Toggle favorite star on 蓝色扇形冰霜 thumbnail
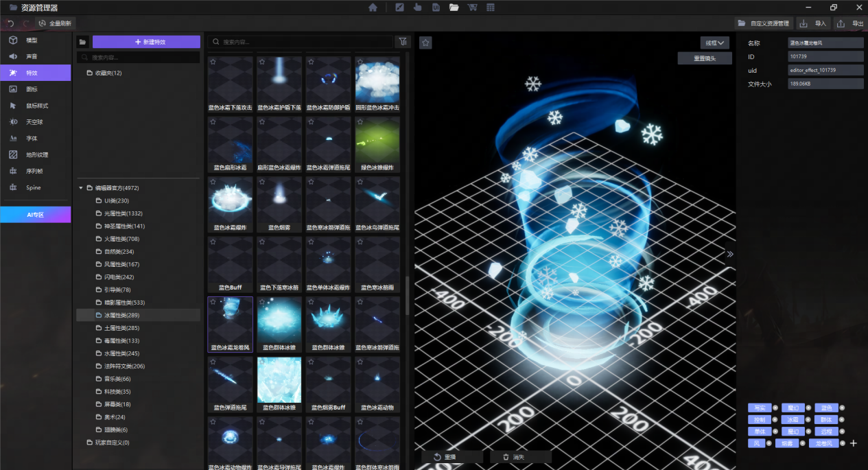The width and height of the screenshot is (868, 470). [x=213, y=121]
